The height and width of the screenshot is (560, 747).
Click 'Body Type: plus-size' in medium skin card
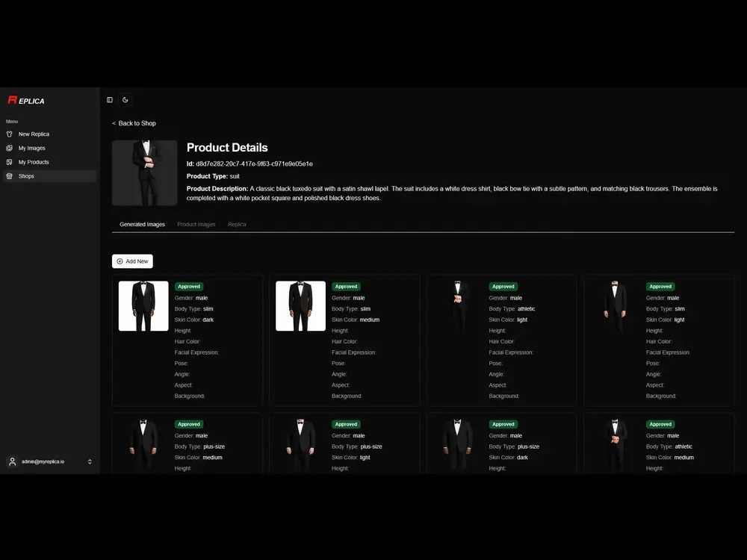pyautogui.click(x=199, y=447)
